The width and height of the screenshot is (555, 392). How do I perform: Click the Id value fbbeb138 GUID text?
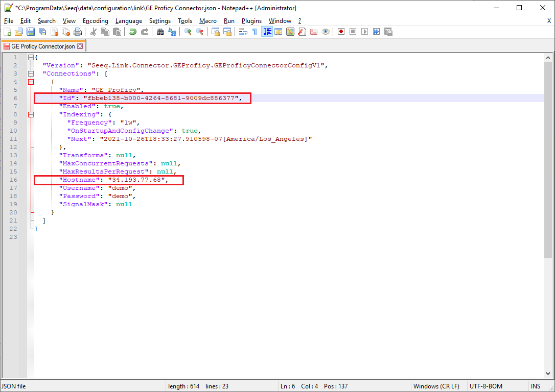point(161,98)
